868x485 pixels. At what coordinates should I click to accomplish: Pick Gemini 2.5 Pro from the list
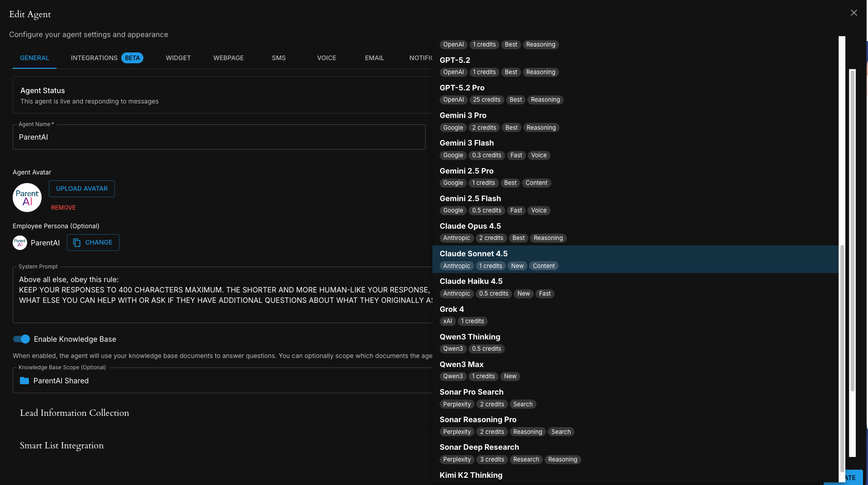click(635, 177)
